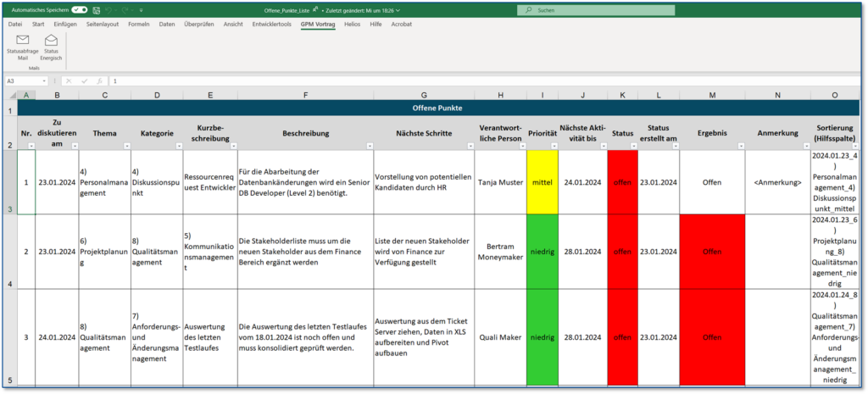The height and width of the screenshot is (394, 868).
Task: Click into the Suchen search field
Action: click(596, 10)
